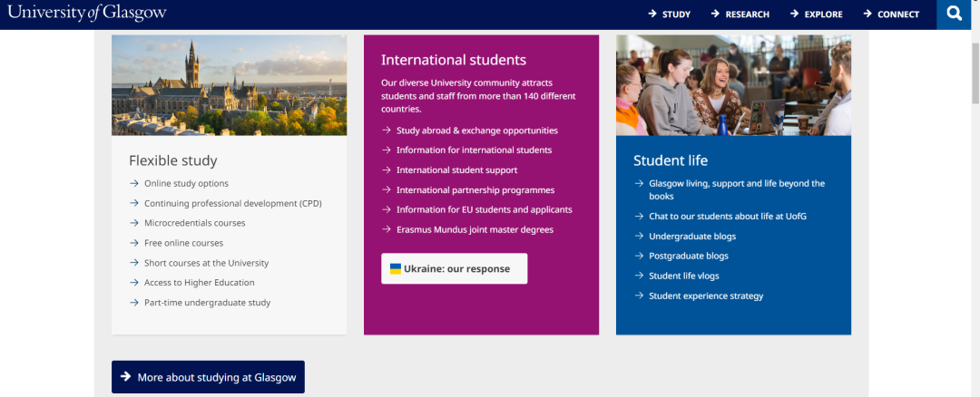
Task: Click the arrow before Access to Higher Education
Action: [x=133, y=282]
